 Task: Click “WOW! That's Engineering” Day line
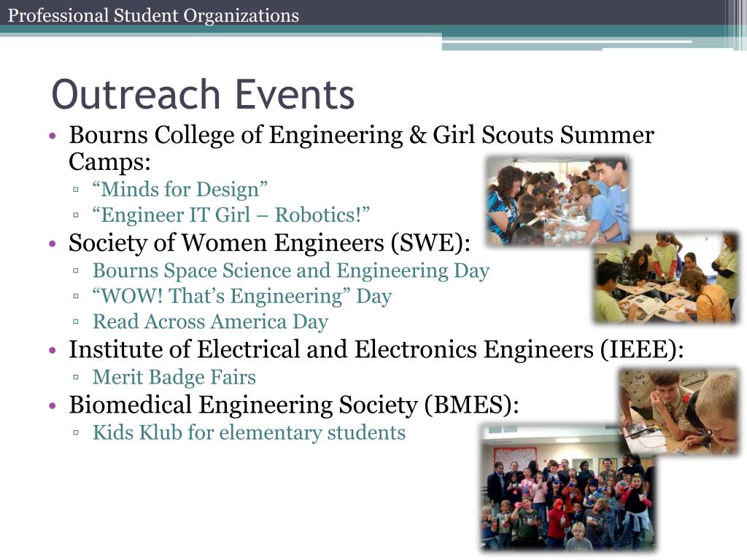[x=242, y=296]
